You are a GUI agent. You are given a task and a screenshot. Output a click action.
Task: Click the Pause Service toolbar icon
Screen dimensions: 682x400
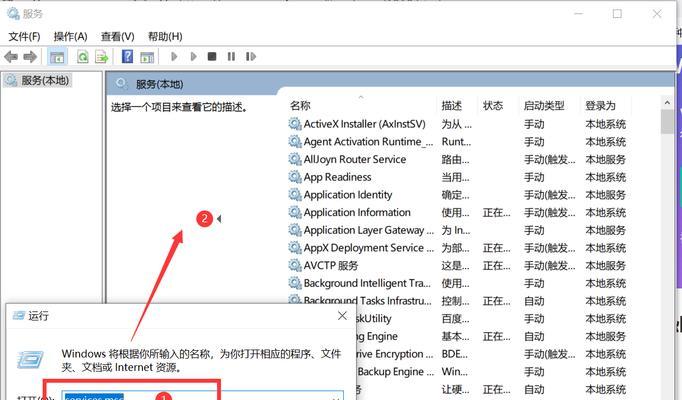pos(231,57)
